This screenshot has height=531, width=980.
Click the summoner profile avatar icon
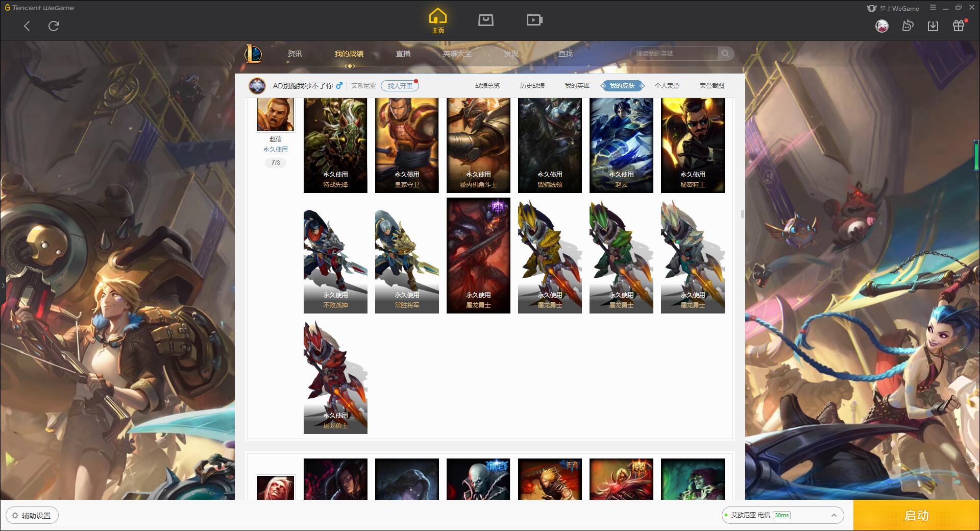257,86
